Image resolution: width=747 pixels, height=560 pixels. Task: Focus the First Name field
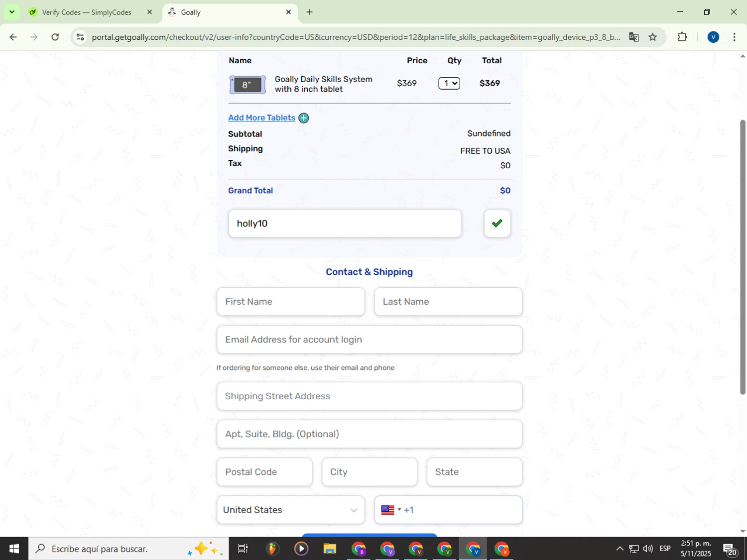coord(291,302)
